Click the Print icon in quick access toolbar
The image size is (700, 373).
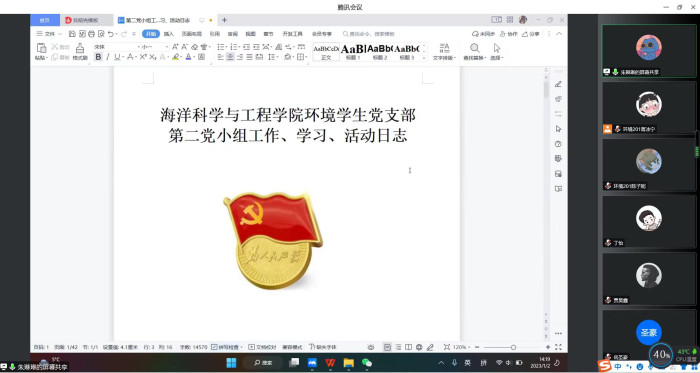[92, 34]
